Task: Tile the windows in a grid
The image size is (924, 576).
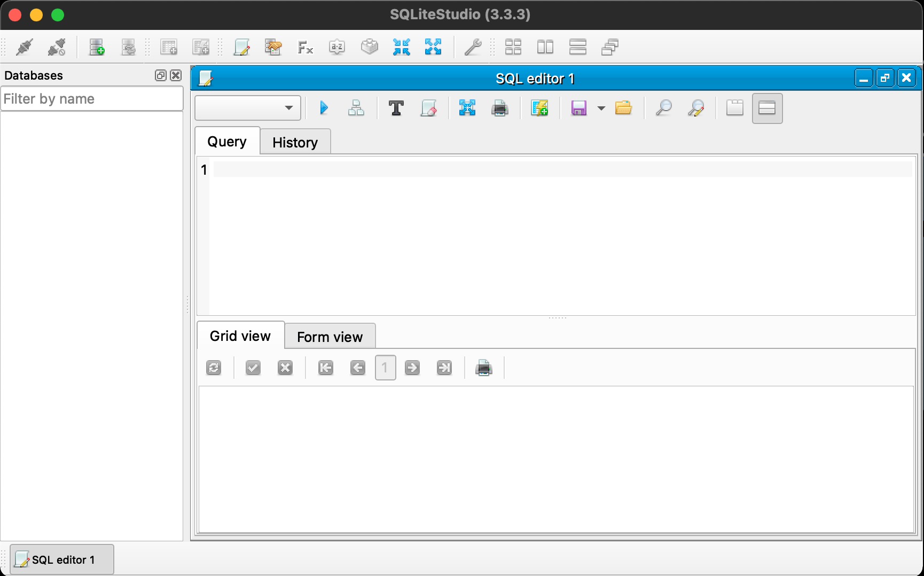Action: click(513, 47)
